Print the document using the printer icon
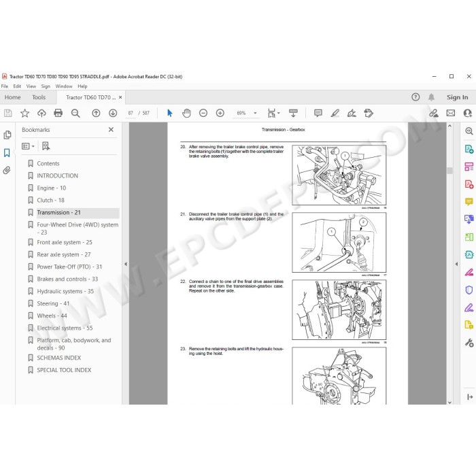The height and width of the screenshot is (476, 476). (x=58, y=114)
